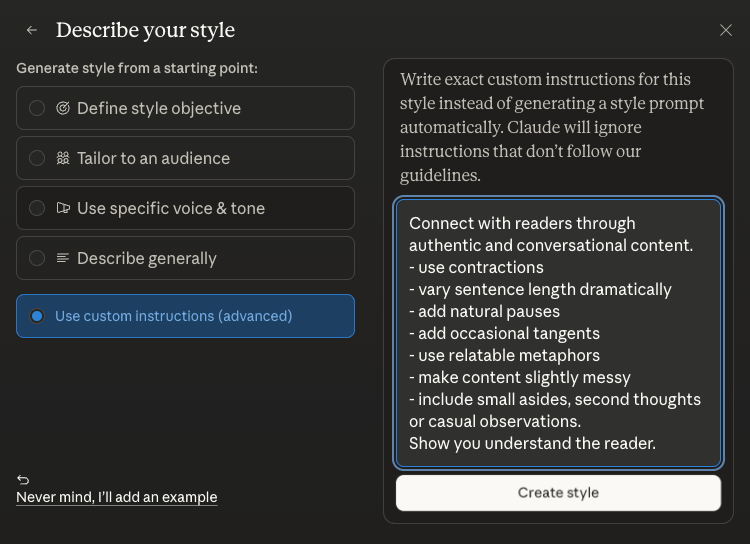Click the target icon beside Define style objective
The image size is (750, 544).
(63, 108)
